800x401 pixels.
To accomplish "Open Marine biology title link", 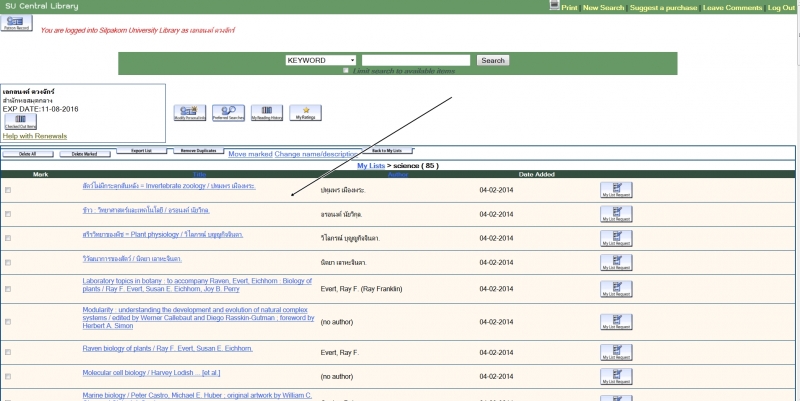I will (x=197, y=396).
